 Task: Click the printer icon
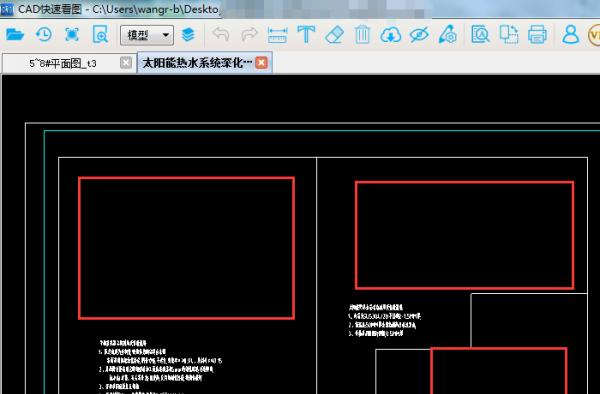[537, 35]
